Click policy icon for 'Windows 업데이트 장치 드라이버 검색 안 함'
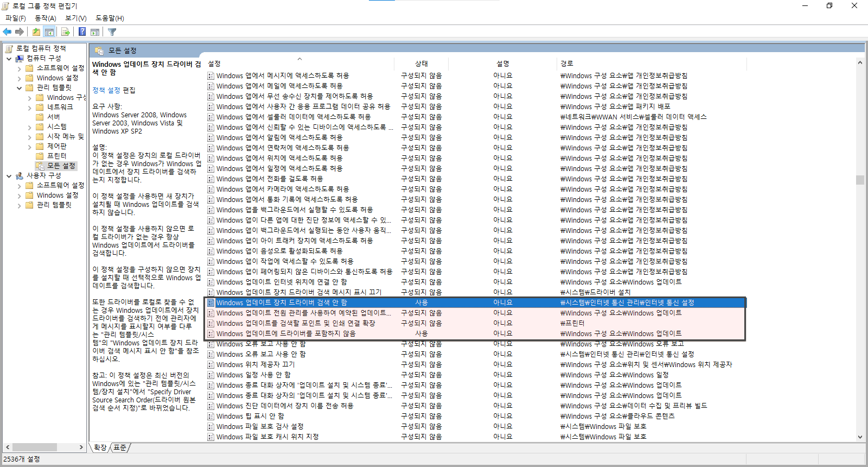The height and width of the screenshot is (467, 868). click(210, 302)
